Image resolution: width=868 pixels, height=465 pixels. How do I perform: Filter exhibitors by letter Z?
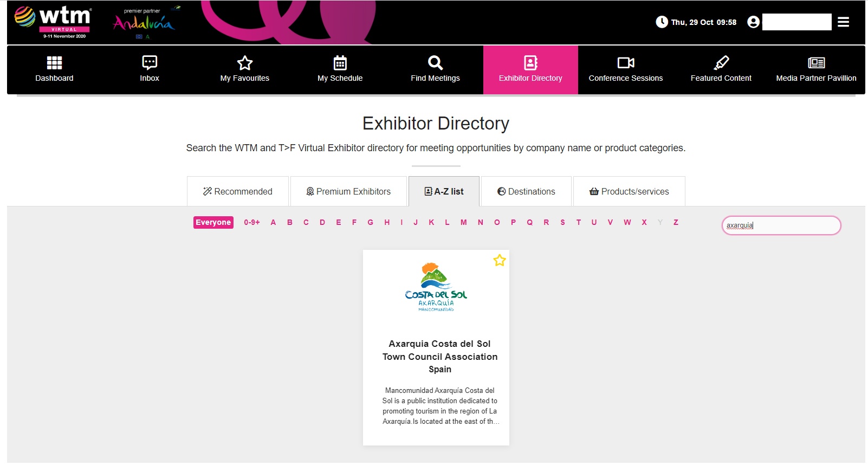coord(676,222)
